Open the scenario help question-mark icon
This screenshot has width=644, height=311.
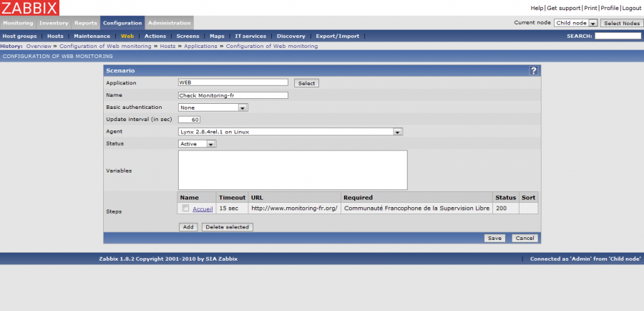(x=533, y=71)
